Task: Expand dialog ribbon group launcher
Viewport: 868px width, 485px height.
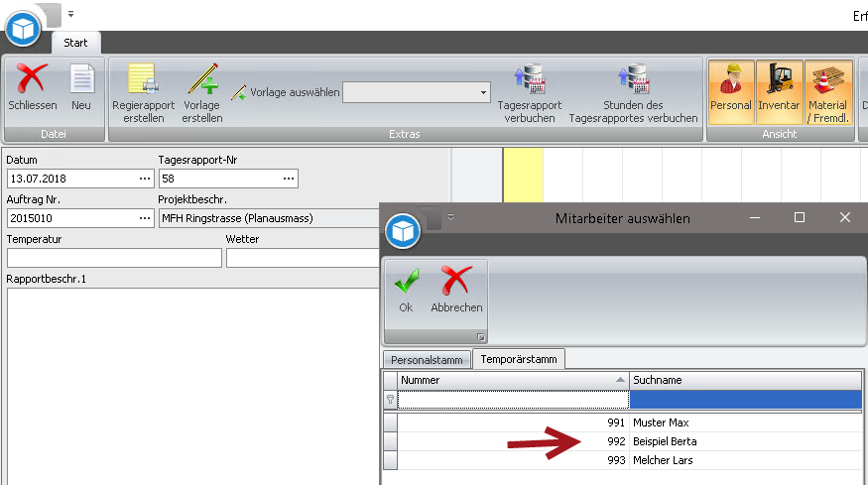Action: [x=480, y=337]
